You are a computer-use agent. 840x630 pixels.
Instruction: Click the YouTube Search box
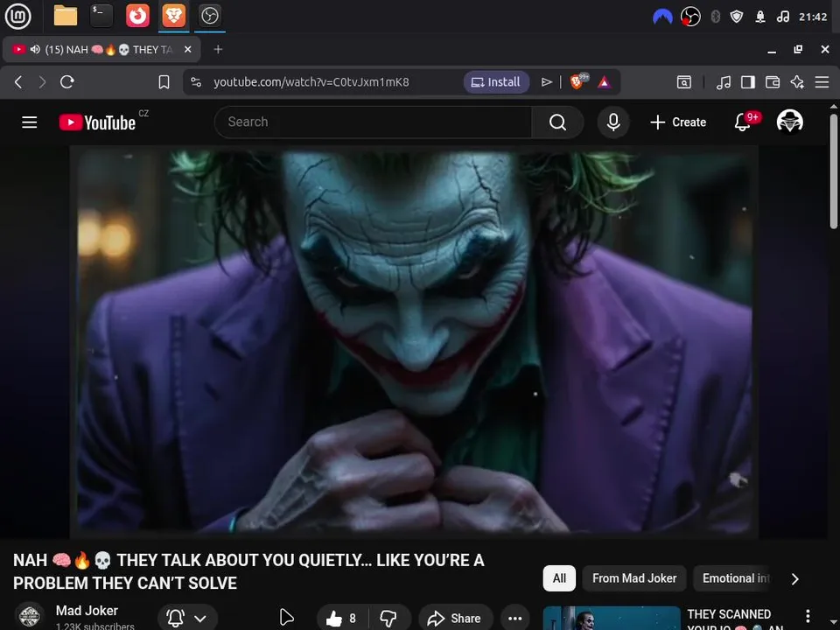coord(374,122)
